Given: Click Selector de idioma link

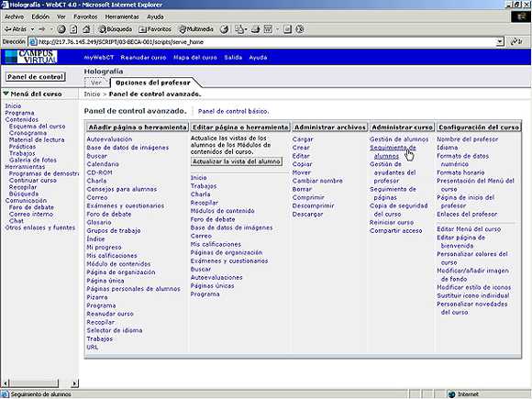Looking at the screenshot, I should click(x=115, y=330).
